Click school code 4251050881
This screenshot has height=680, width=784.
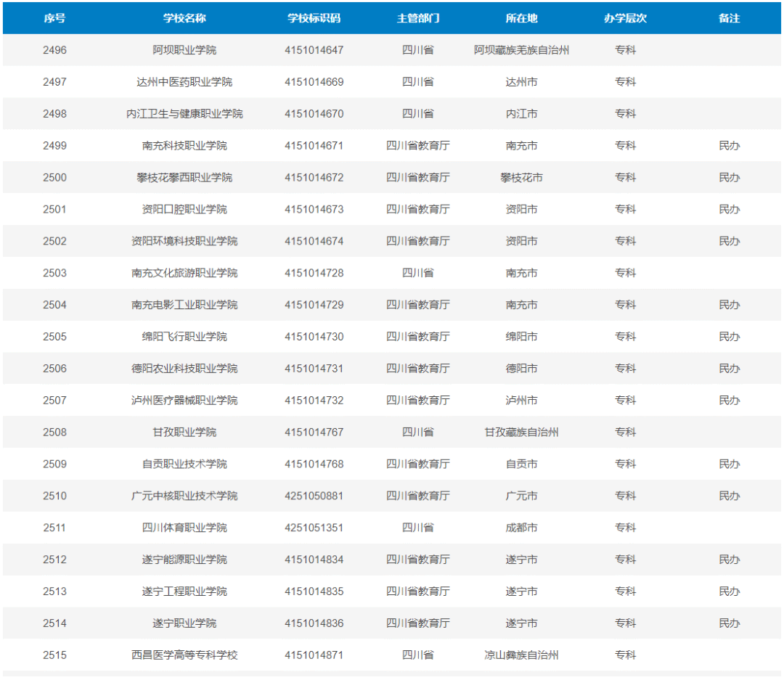point(314,496)
